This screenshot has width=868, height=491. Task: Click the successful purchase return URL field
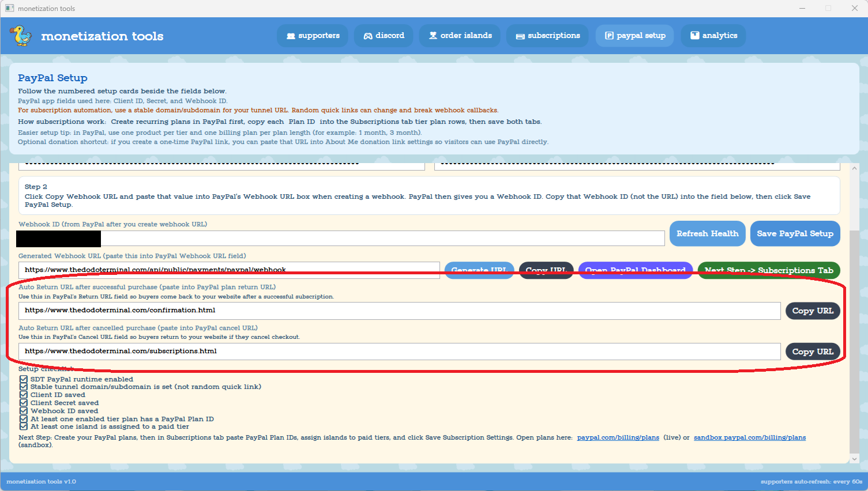pyautogui.click(x=400, y=311)
